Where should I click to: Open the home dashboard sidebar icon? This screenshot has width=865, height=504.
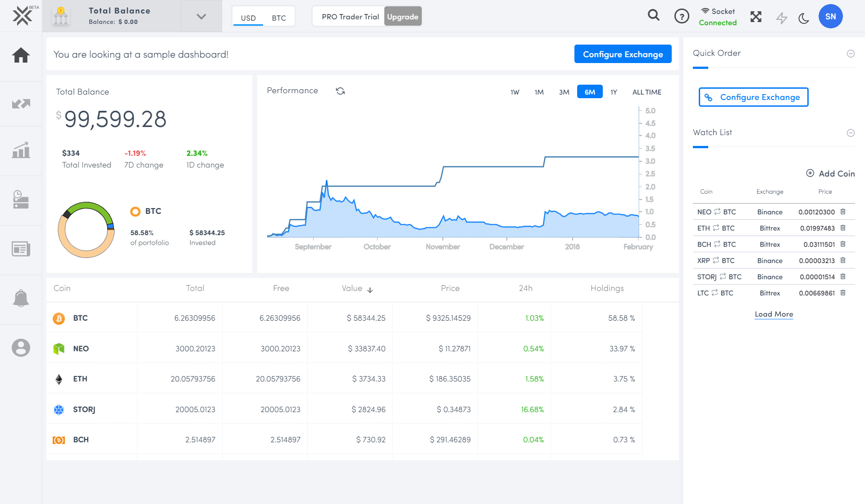tap(21, 55)
